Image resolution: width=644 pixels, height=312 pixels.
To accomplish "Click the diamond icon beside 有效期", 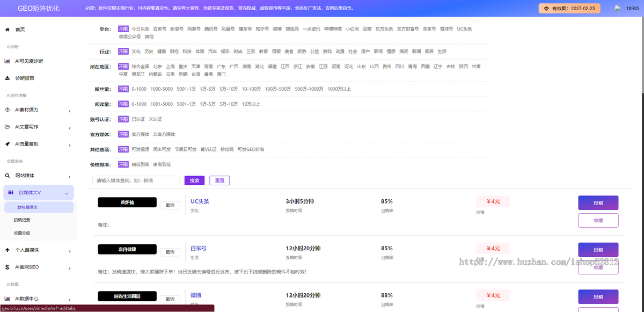I will tap(546, 9).
